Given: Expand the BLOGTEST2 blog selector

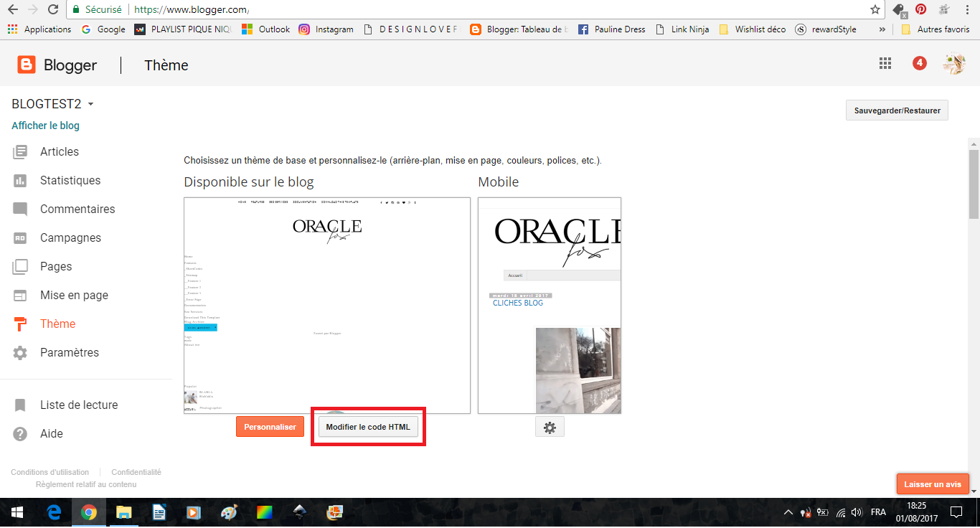Looking at the screenshot, I should 90,105.
